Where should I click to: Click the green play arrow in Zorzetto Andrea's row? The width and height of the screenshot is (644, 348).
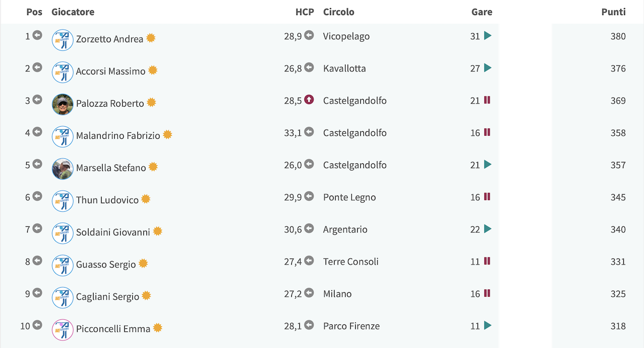(x=488, y=36)
